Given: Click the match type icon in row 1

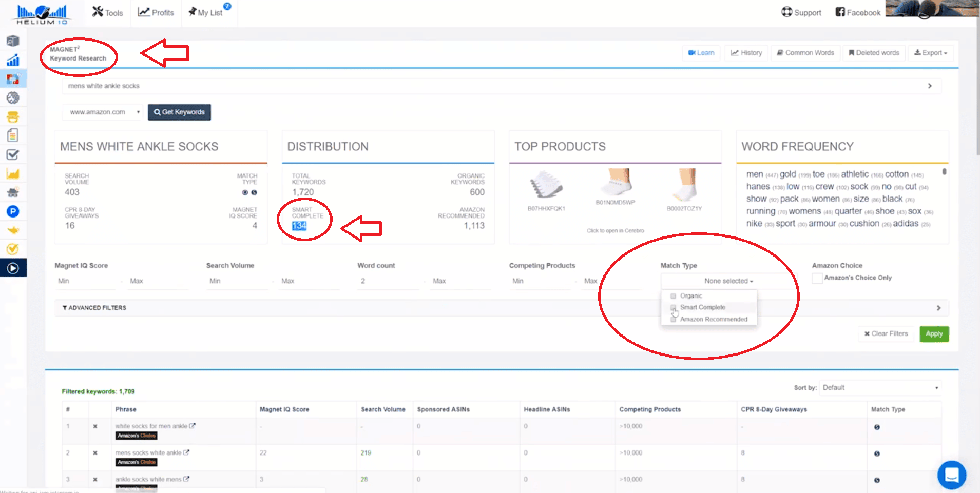Looking at the screenshot, I should pos(877,427).
